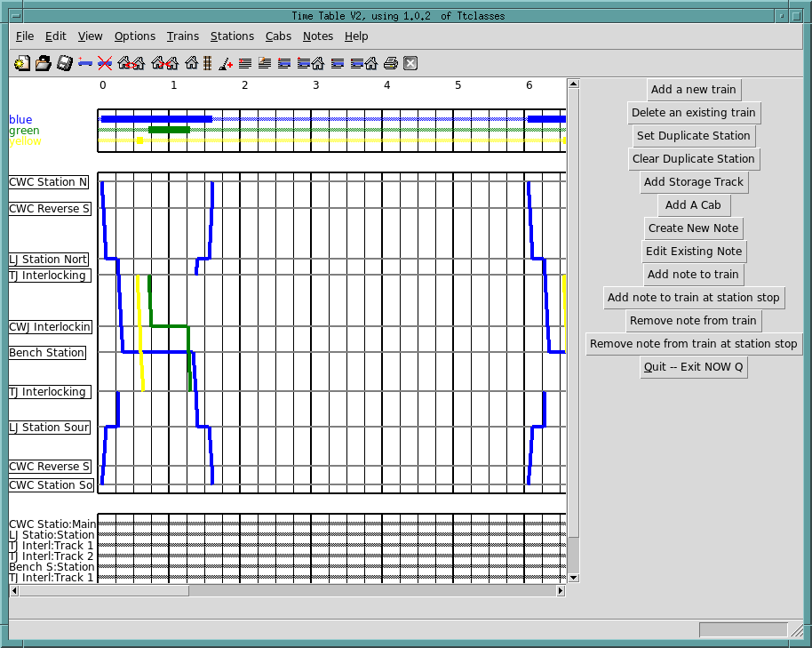Click the set duplicate station icon

[x=131, y=63]
